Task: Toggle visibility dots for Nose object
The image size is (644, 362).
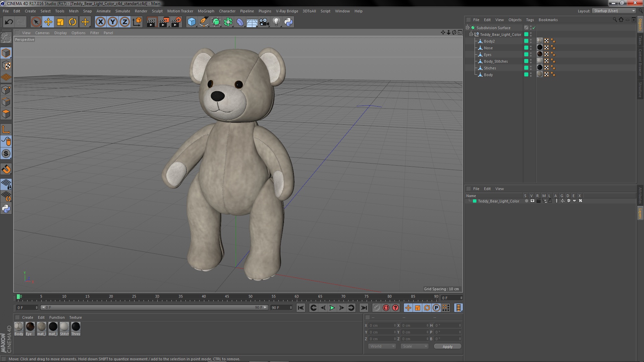Action: (x=531, y=48)
